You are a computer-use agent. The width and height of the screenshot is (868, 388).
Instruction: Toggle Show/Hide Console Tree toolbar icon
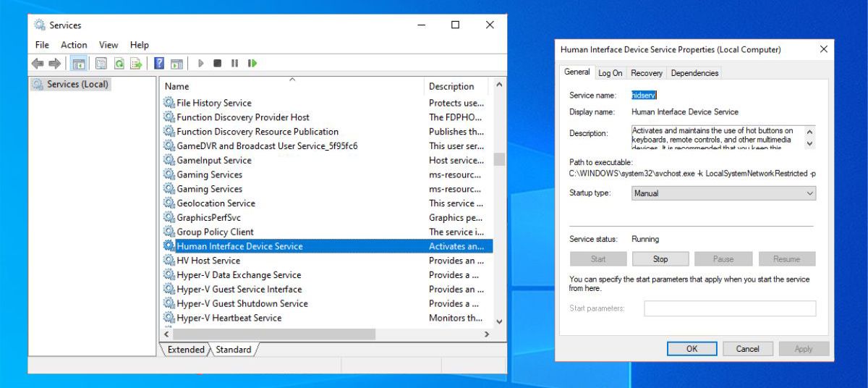click(x=79, y=64)
